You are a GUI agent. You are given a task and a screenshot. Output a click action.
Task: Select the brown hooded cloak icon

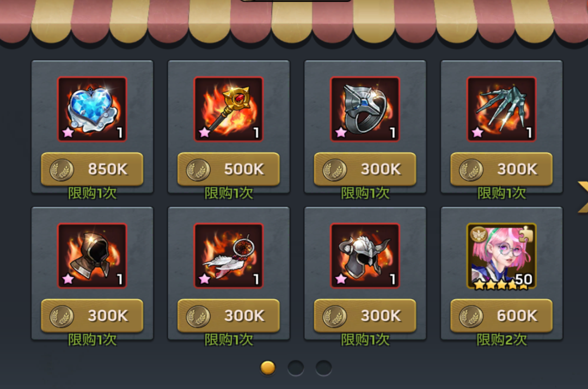pyautogui.click(x=92, y=256)
